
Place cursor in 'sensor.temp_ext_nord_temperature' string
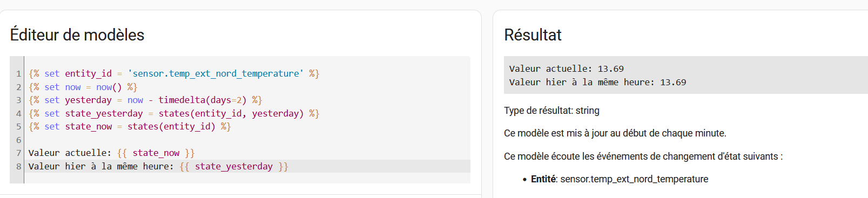(x=216, y=73)
